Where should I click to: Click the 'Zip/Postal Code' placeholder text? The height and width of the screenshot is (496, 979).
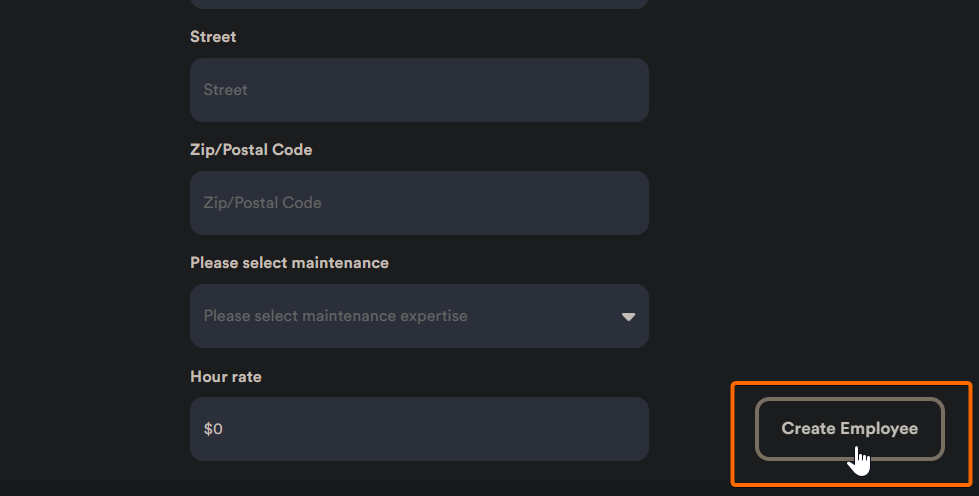(262, 203)
